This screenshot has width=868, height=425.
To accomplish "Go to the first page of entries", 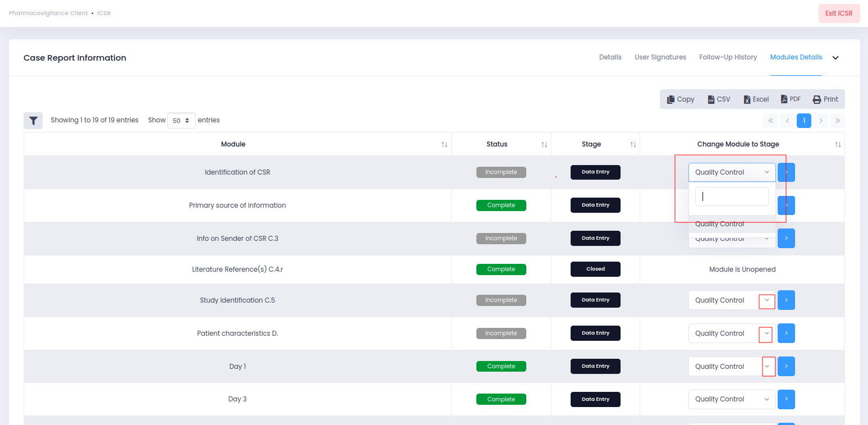I will click(x=770, y=121).
